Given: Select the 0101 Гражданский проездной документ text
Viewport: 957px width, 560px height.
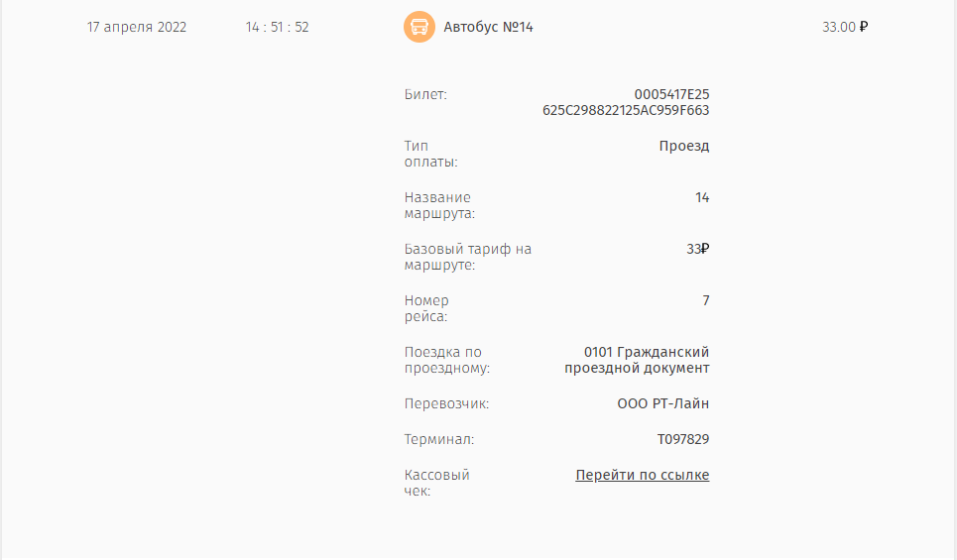Looking at the screenshot, I should [637, 360].
